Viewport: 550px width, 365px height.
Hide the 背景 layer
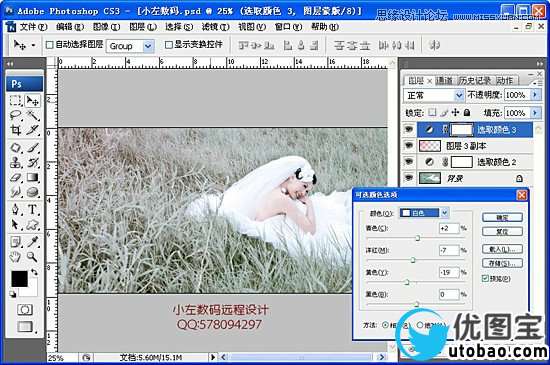tap(409, 178)
